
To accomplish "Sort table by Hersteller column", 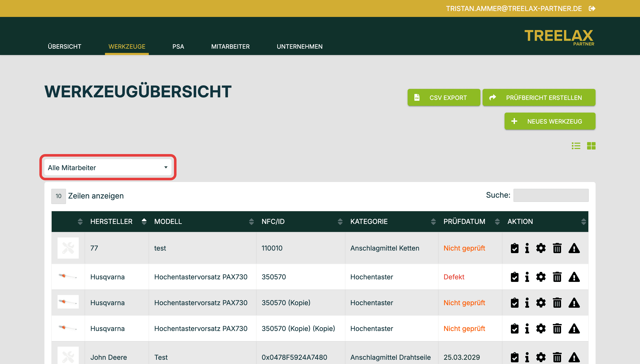I will click(x=117, y=222).
